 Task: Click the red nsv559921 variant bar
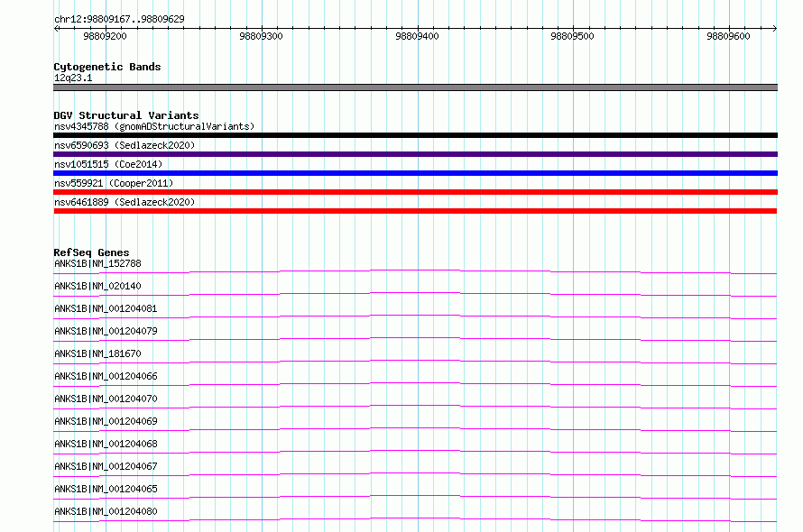(415, 192)
